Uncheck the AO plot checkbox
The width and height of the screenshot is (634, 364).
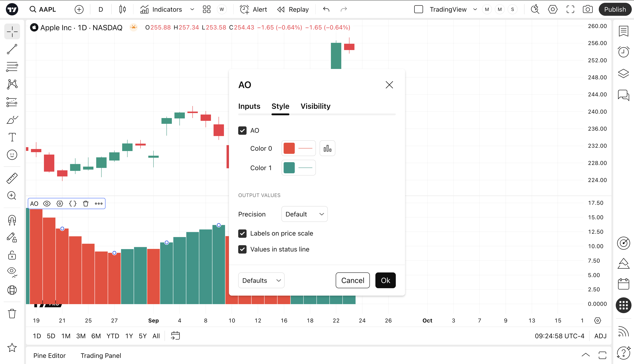pyautogui.click(x=242, y=130)
